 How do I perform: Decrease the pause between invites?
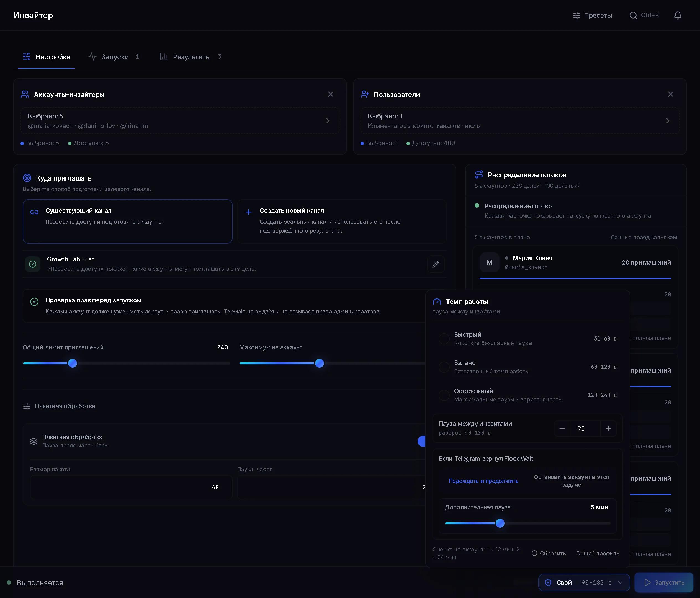[562, 428]
